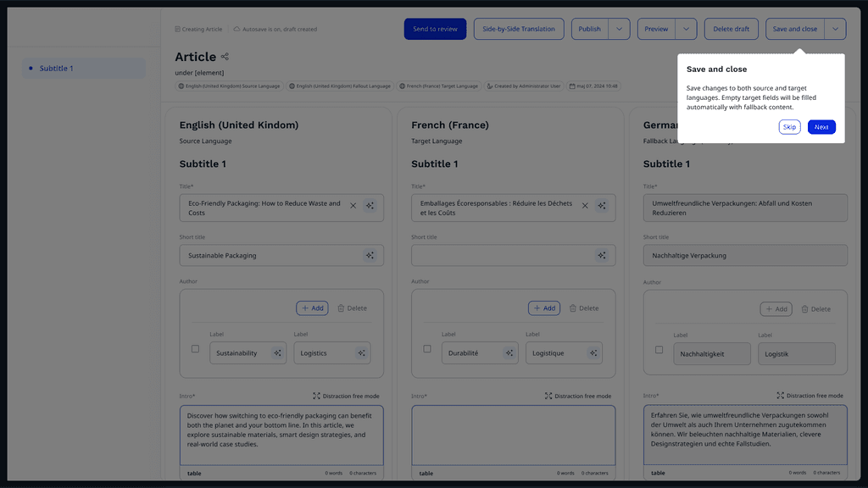Click the share icon next to Article heading
The image size is (868, 488).
[225, 57]
